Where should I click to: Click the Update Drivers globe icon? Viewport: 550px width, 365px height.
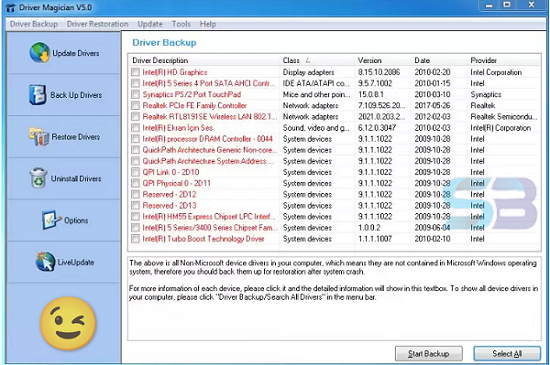click(x=39, y=53)
